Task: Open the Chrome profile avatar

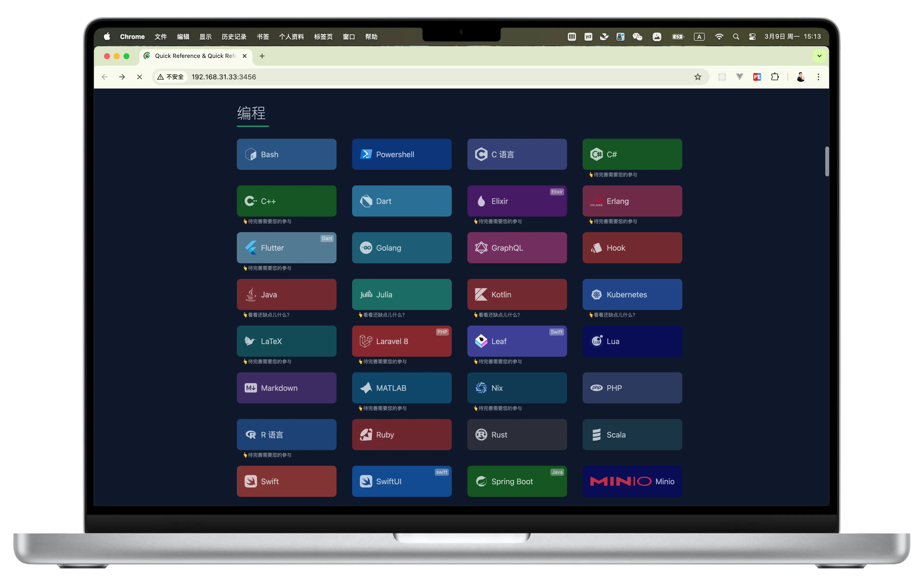Action: 800,77
